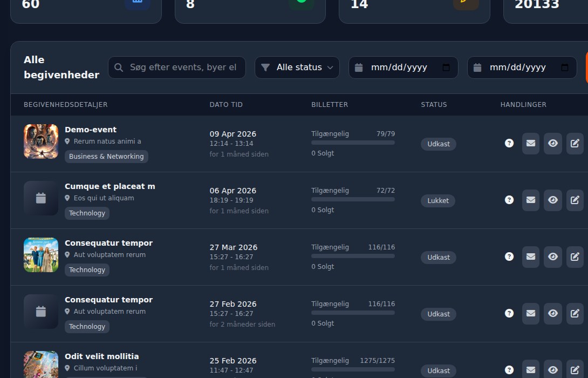Open the Cumque et placeat m title
The width and height of the screenshot is (588, 378).
tap(110, 186)
